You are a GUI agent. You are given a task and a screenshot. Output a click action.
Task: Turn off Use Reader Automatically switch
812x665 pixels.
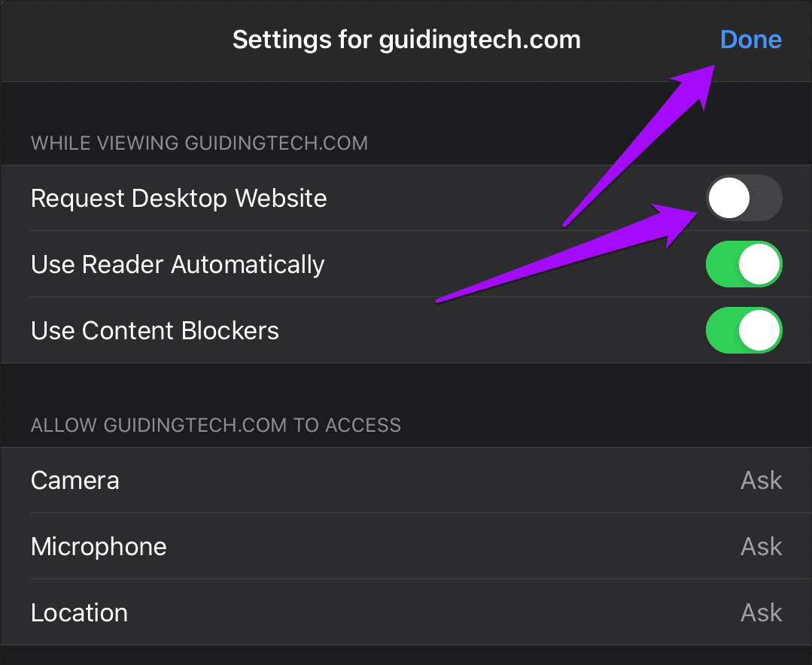tap(744, 265)
